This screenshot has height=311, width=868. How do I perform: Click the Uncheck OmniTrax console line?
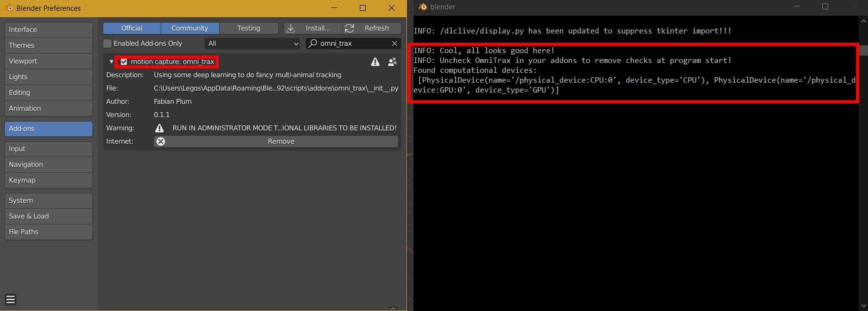pos(572,60)
